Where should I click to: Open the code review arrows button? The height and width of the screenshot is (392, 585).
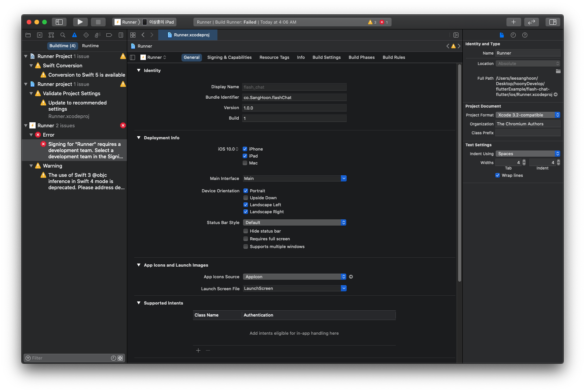pos(532,22)
